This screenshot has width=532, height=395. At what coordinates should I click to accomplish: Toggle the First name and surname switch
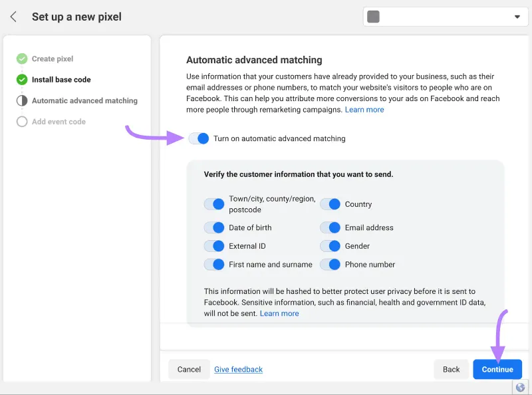coord(214,264)
